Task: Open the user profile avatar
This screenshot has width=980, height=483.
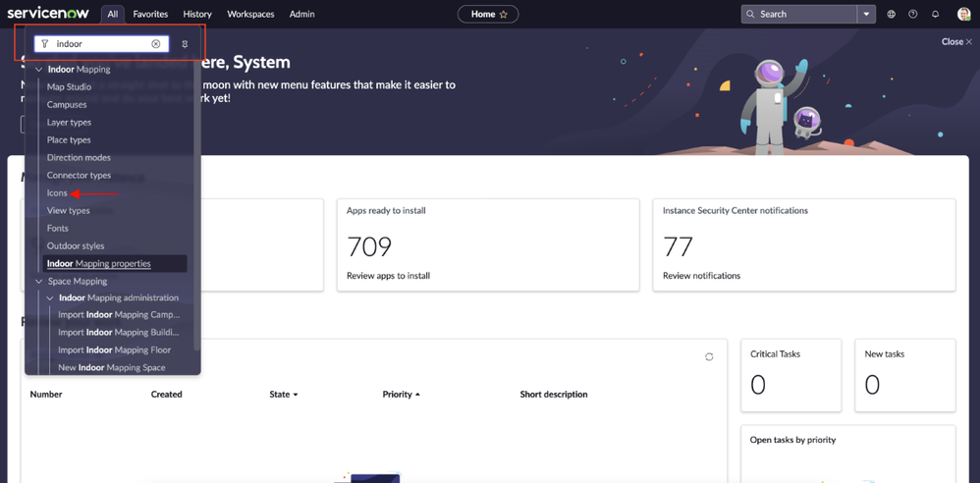Action: (x=963, y=14)
